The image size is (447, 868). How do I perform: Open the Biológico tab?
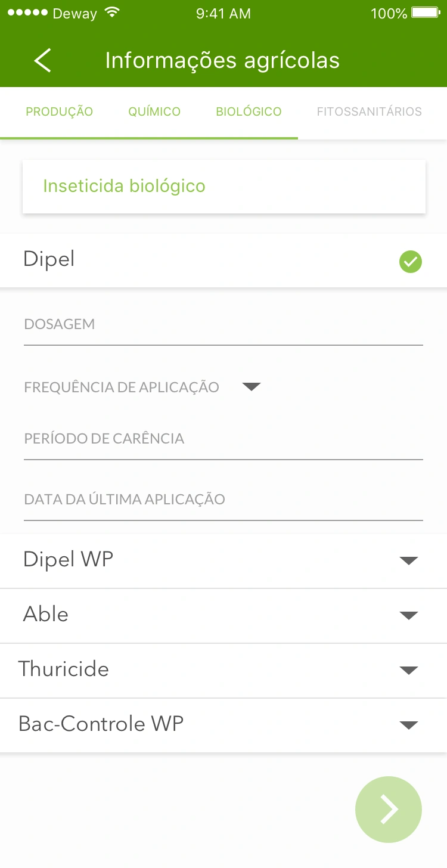(249, 111)
